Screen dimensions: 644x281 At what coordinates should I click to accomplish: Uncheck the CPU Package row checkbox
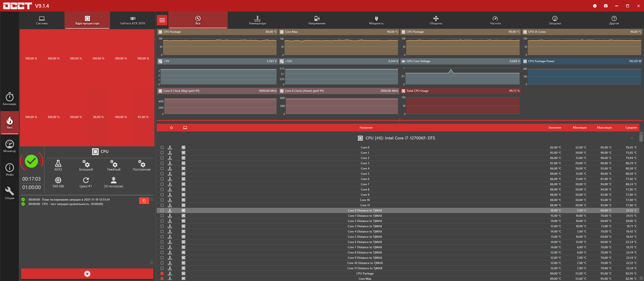coord(162,273)
